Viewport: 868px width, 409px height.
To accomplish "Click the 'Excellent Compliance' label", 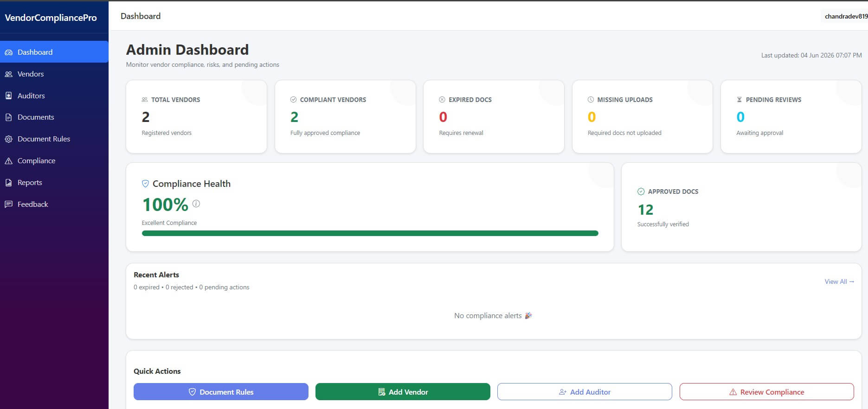I will point(169,223).
